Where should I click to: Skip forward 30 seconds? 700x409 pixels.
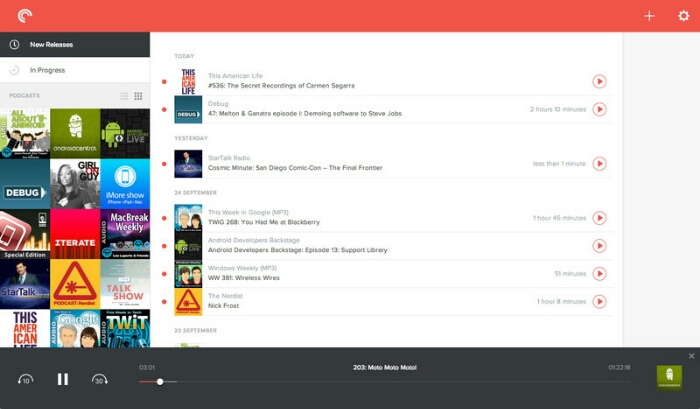[x=100, y=380]
